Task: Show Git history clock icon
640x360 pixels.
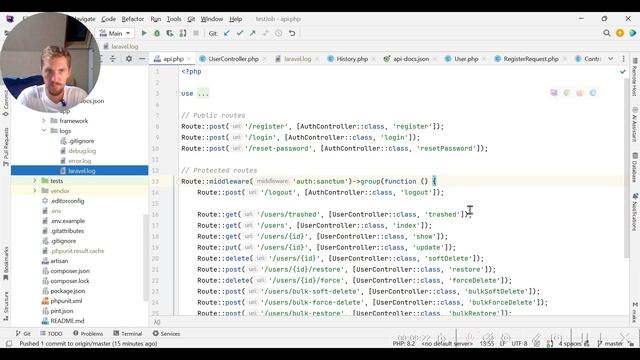Action: pos(278,33)
